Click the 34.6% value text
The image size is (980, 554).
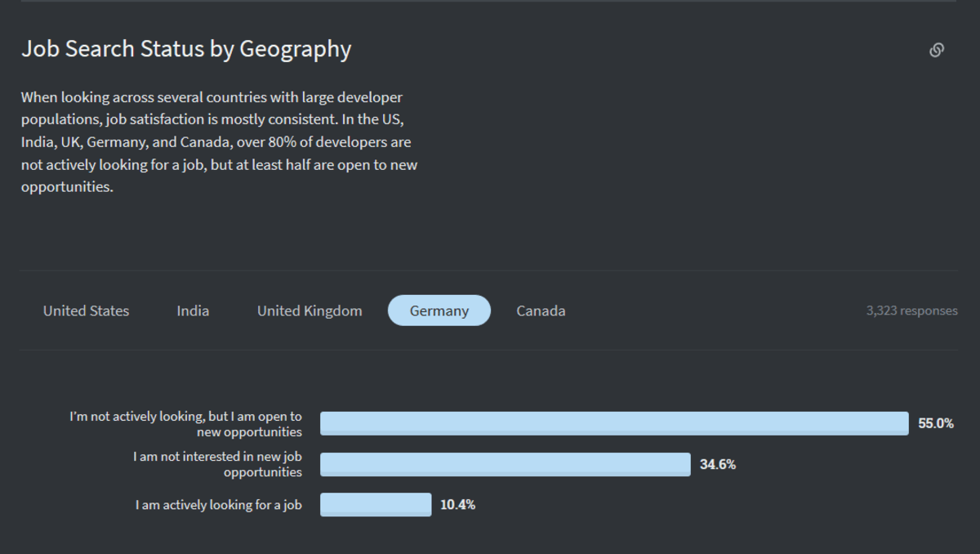tap(718, 464)
